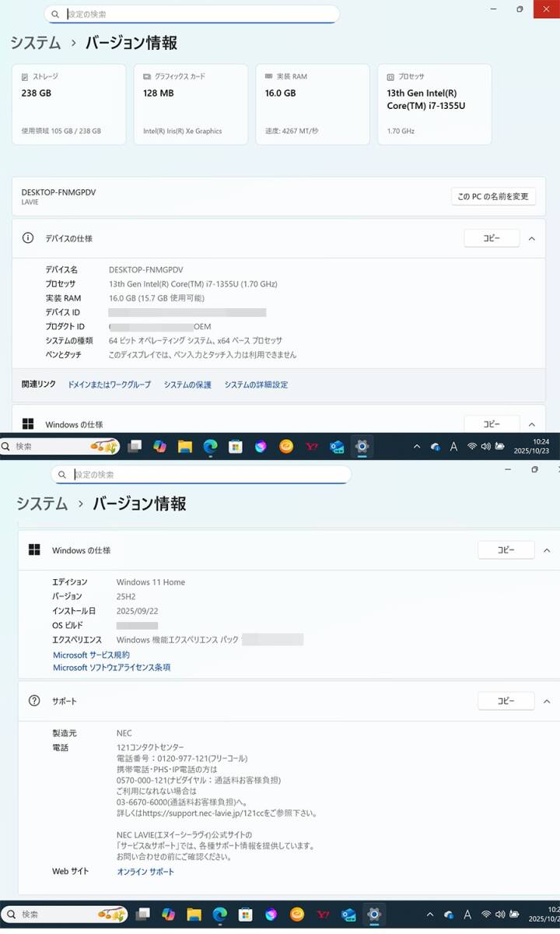Copy device specs with デバイスの仕様 コピー button
Viewport: 560px width, 934px height.
point(492,238)
